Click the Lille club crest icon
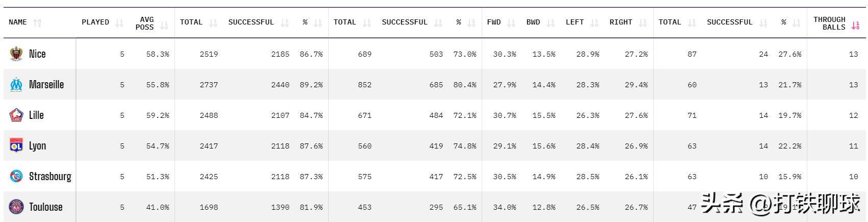The image size is (868, 222). (16, 115)
